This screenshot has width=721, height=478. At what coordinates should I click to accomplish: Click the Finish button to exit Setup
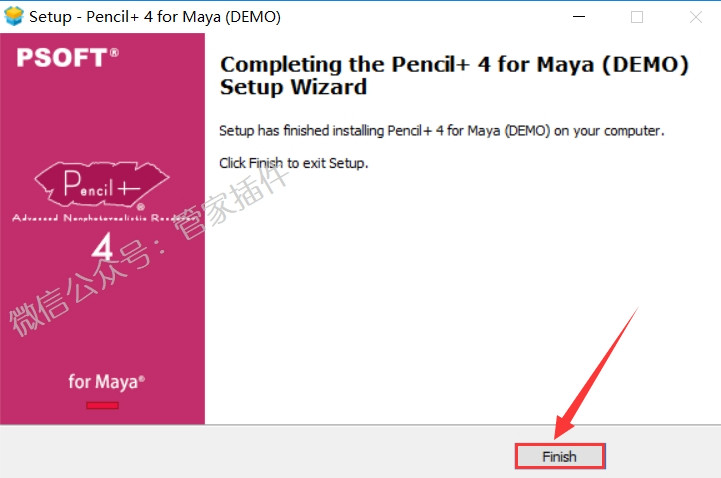click(560, 456)
